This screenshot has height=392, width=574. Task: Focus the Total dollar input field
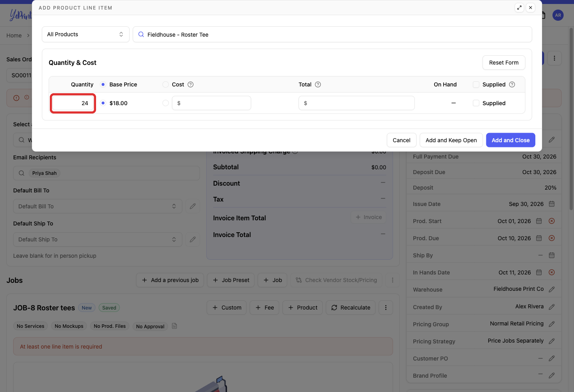pyautogui.click(x=357, y=103)
